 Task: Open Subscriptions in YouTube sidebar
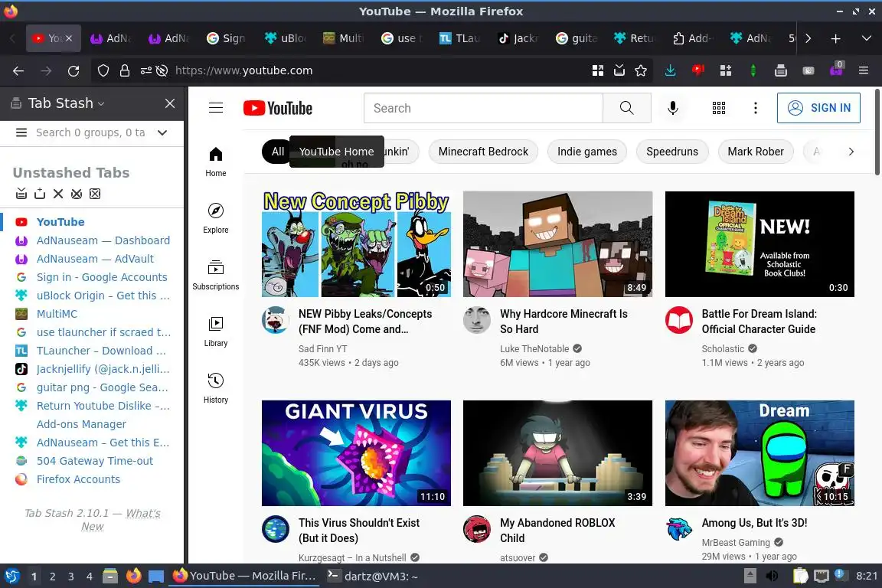tap(216, 275)
